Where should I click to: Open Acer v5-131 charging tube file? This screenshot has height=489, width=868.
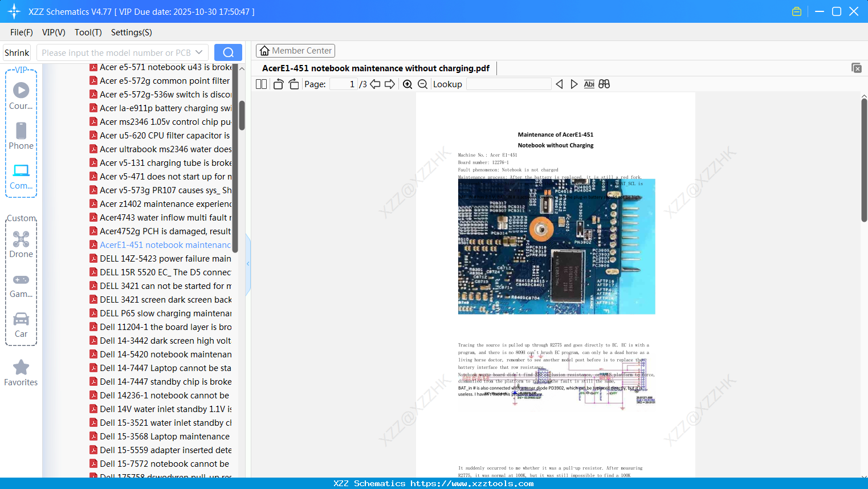point(160,163)
